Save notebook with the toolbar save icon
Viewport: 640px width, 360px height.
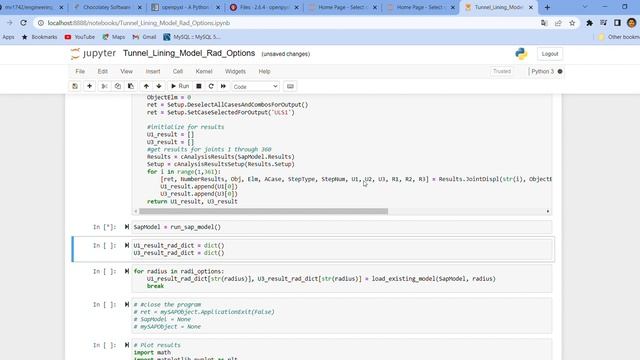tap(75, 86)
